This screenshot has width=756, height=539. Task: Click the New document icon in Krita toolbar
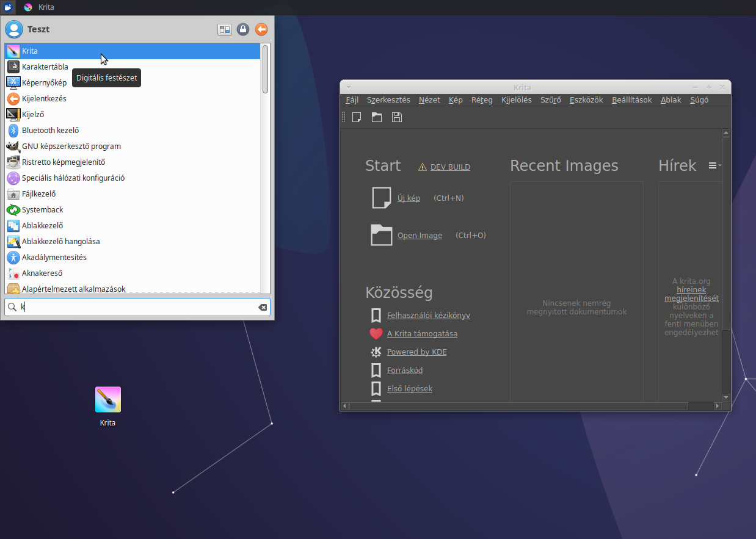[357, 117]
